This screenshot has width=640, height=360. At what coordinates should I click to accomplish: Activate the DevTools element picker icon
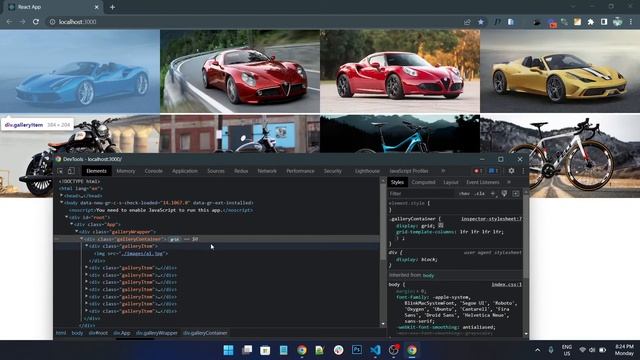coord(60,171)
